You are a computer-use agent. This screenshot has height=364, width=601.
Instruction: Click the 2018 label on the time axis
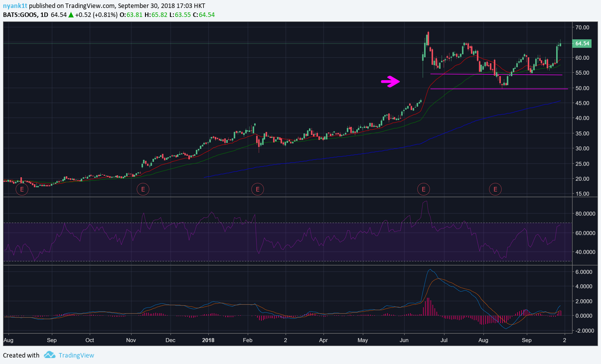pos(208,340)
